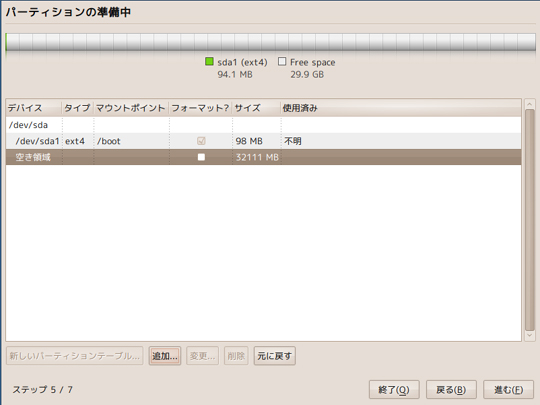
Task: Toggle format checkbox for /dev/sda1 row
Action: (201, 141)
